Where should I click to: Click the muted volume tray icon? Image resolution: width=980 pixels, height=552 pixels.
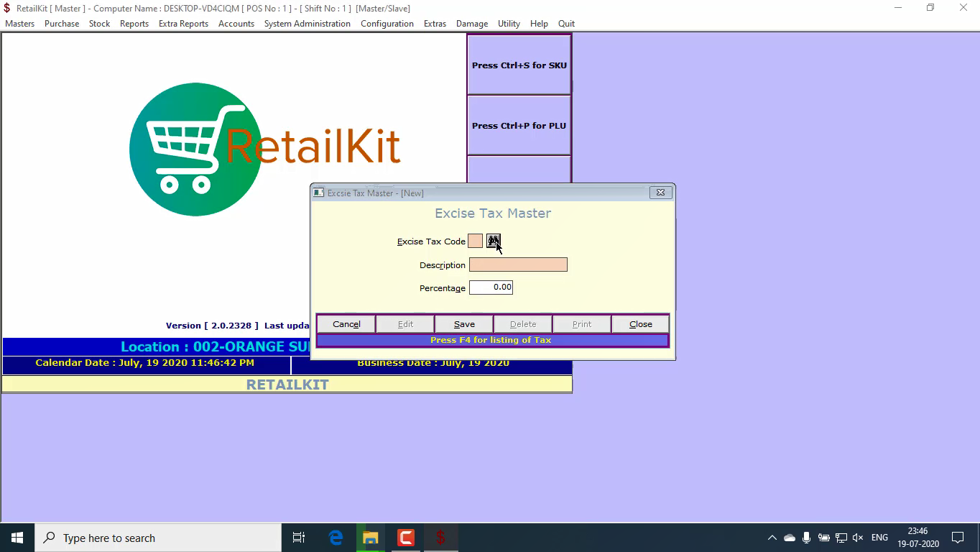pos(858,538)
